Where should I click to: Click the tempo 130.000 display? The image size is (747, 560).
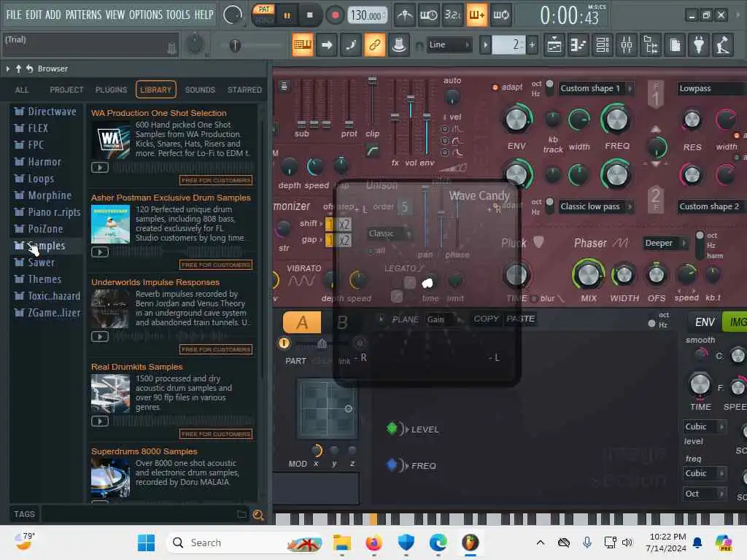coord(366,16)
